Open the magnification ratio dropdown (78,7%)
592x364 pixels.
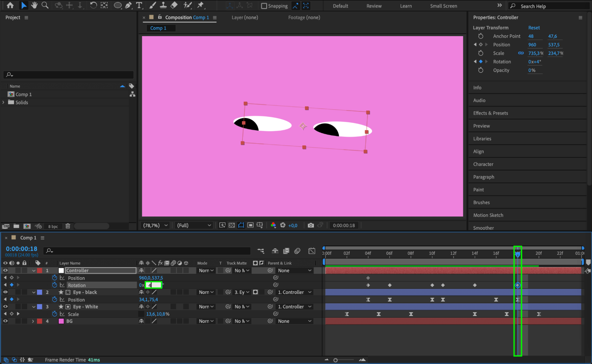[155, 225]
